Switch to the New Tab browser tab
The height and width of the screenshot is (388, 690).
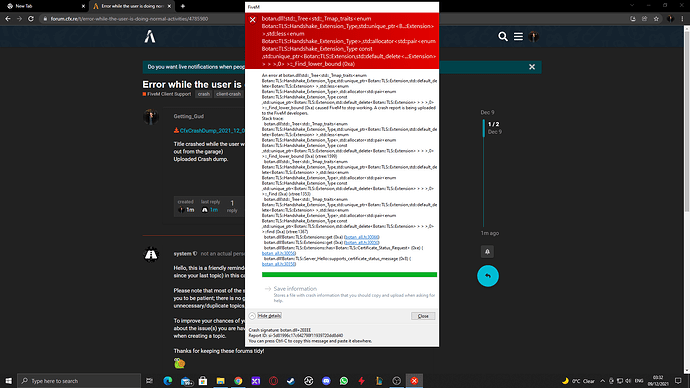click(x=44, y=6)
